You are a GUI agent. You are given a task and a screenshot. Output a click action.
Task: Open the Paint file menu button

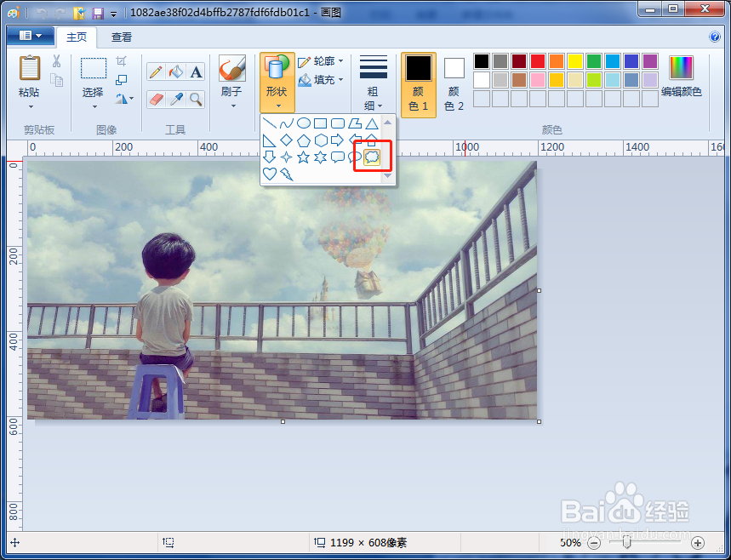(31, 36)
